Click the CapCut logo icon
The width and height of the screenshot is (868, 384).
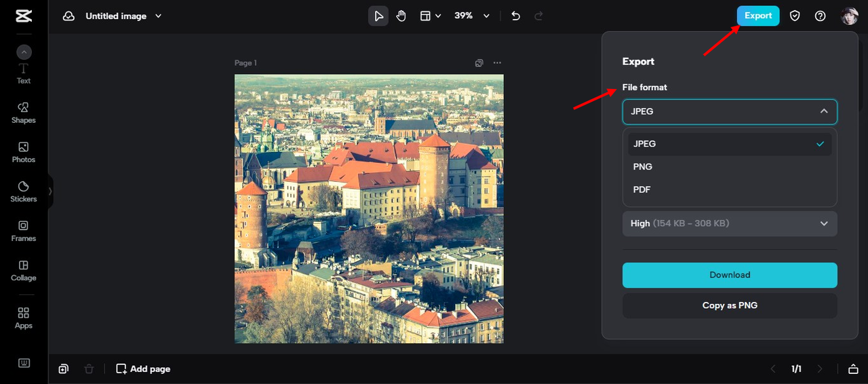click(24, 16)
